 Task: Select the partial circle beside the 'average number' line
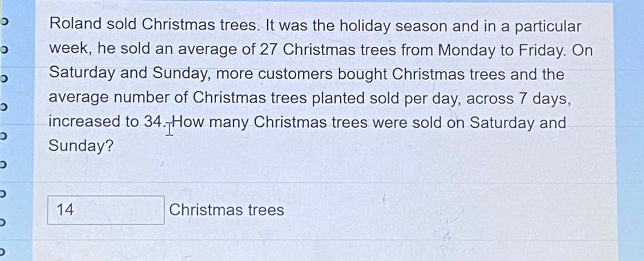click(x=3, y=110)
